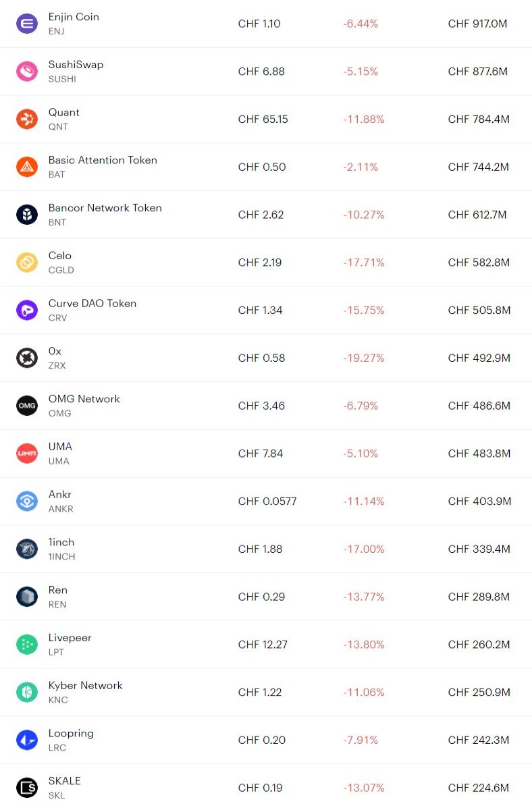Select the SKALE black logo icon
This screenshot has height=810, width=532.
(x=27, y=788)
